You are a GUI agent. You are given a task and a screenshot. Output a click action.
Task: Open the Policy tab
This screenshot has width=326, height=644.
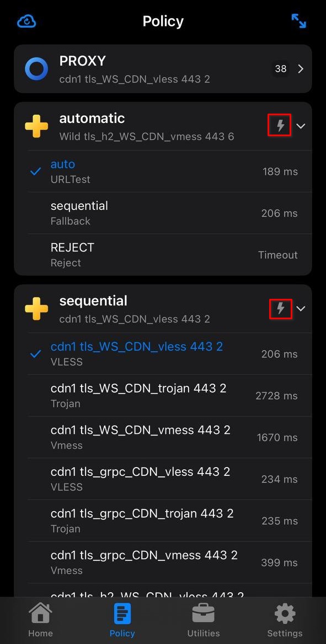pos(122,620)
